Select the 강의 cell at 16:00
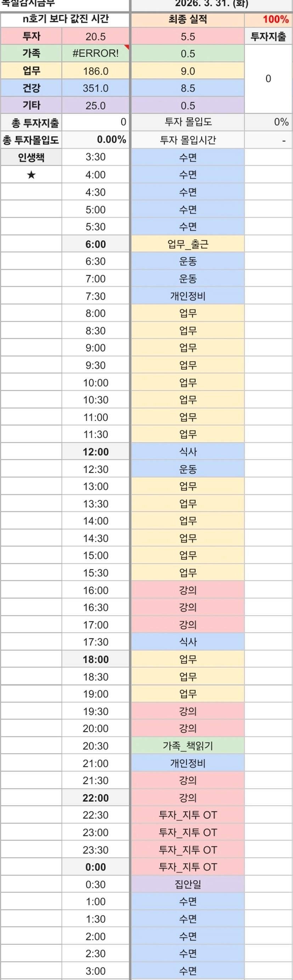Image resolution: width=293 pixels, height=980 pixels. pos(188,590)
